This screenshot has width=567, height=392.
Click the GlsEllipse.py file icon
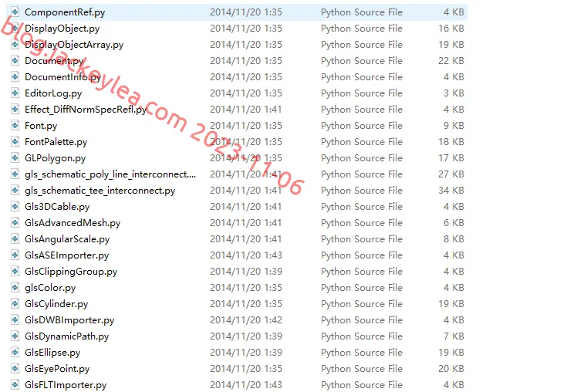click(x=15, y=352)
